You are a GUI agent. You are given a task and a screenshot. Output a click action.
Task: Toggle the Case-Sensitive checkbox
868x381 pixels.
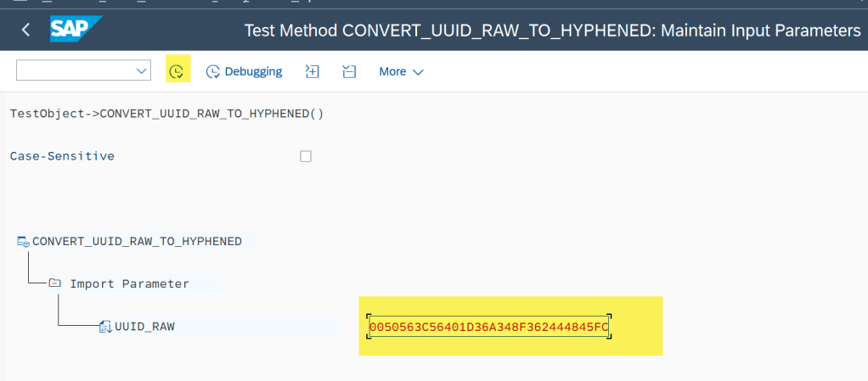point(306,156)
